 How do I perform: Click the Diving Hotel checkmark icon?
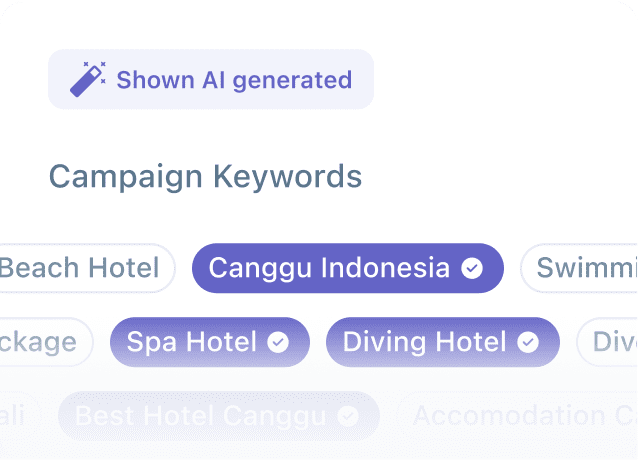tap(528, 342)
